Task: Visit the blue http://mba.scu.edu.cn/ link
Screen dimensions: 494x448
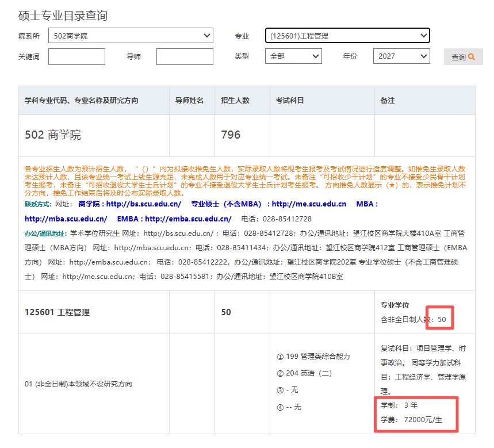Action: pyautogui.click(x=66, y=219)
